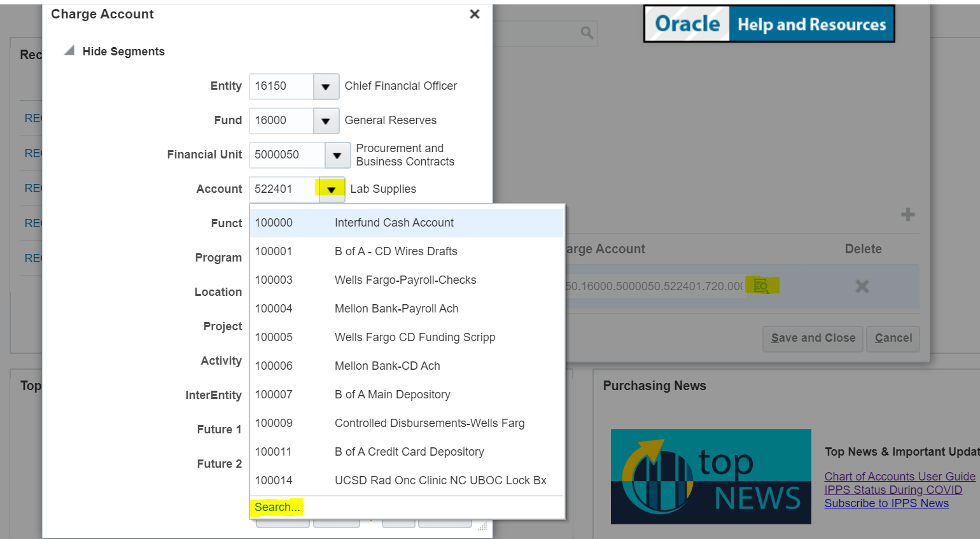Click the search magnifier icon
This screenshot has width=980, height=539.
(587, 32)
